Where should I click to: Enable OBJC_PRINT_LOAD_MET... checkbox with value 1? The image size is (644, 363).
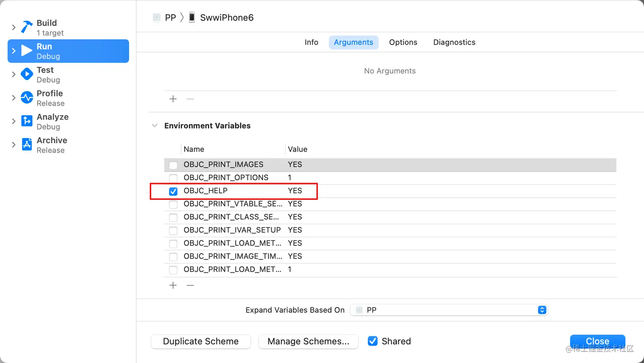click(x=173, y=270)
